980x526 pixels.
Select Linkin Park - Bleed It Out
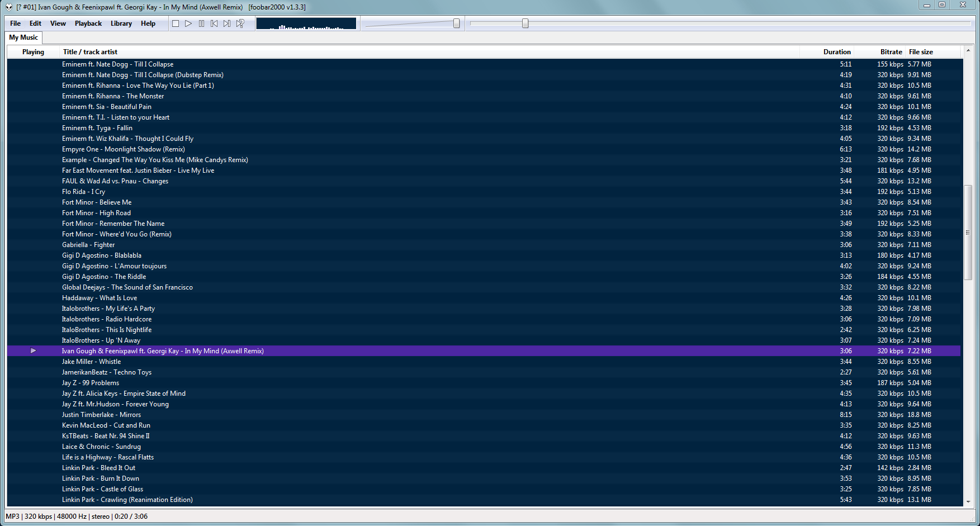[x=484, y=468]
